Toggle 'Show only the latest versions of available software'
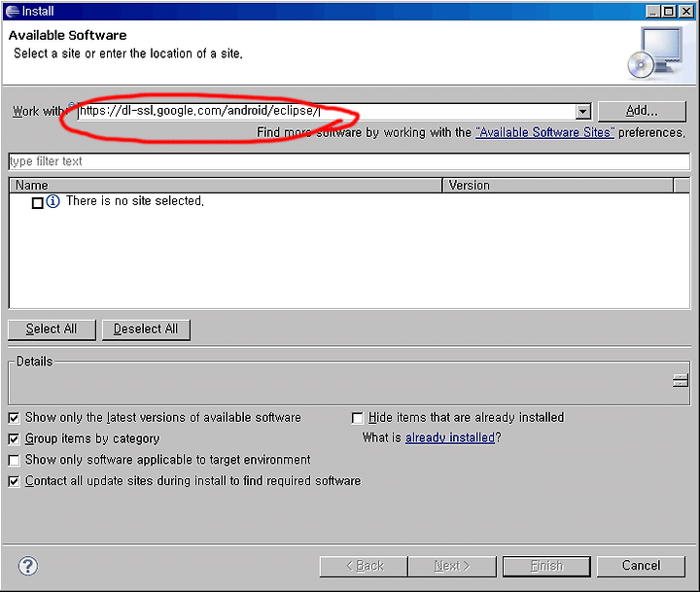Screen dimensions: 700x592 (15, 418)
